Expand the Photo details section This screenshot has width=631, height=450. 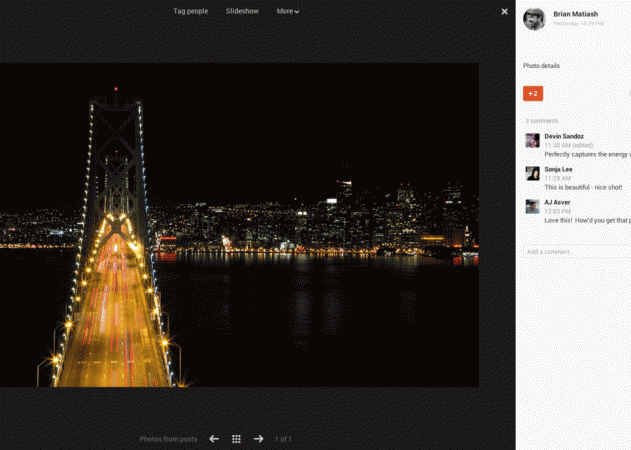pos(541,66)
